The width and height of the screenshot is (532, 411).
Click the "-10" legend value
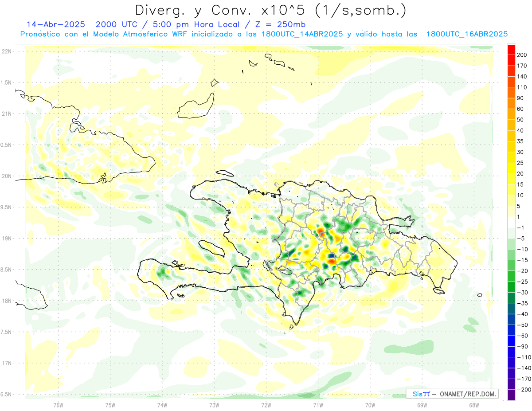coord(522,249)
